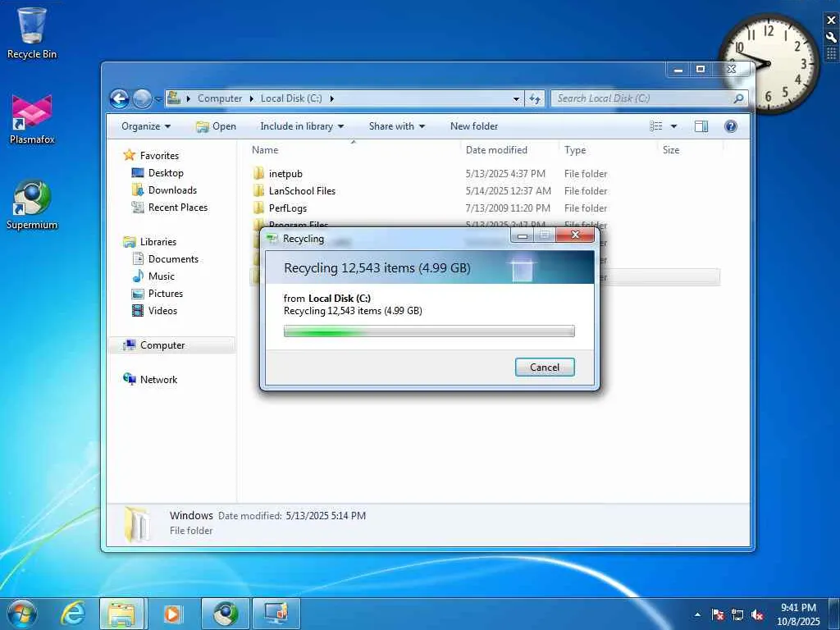Screen dimensions: 840x630
Task: Open the network tray icon
Action: pyautogui.click(x=737, y=615)
